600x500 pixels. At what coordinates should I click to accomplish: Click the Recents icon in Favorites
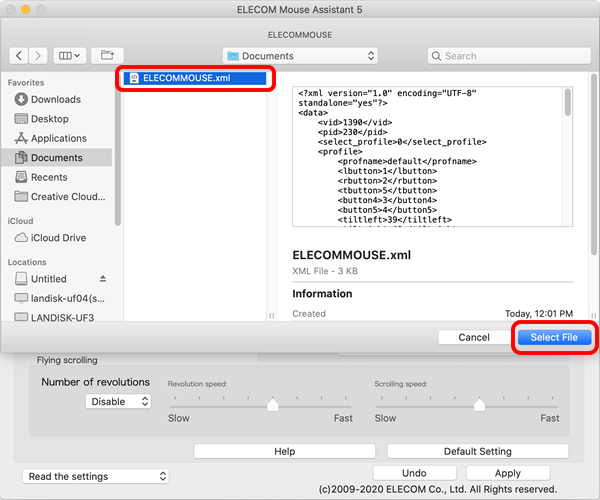coord(21,177)
